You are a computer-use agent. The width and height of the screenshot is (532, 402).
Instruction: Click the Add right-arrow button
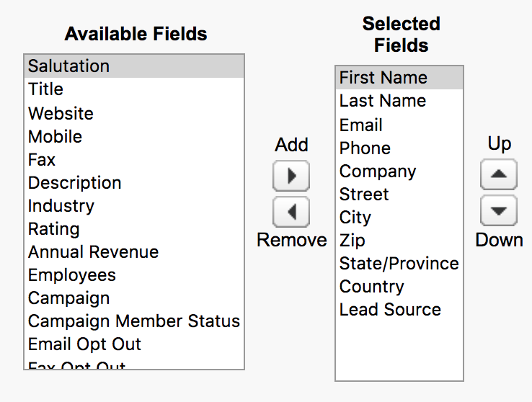291,176
